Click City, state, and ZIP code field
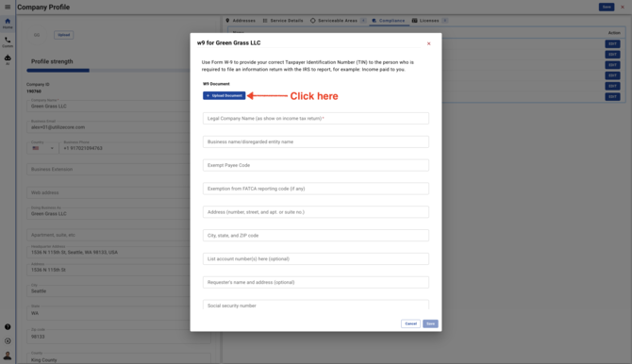Viewport: 632px width, 364px height. 316,236
